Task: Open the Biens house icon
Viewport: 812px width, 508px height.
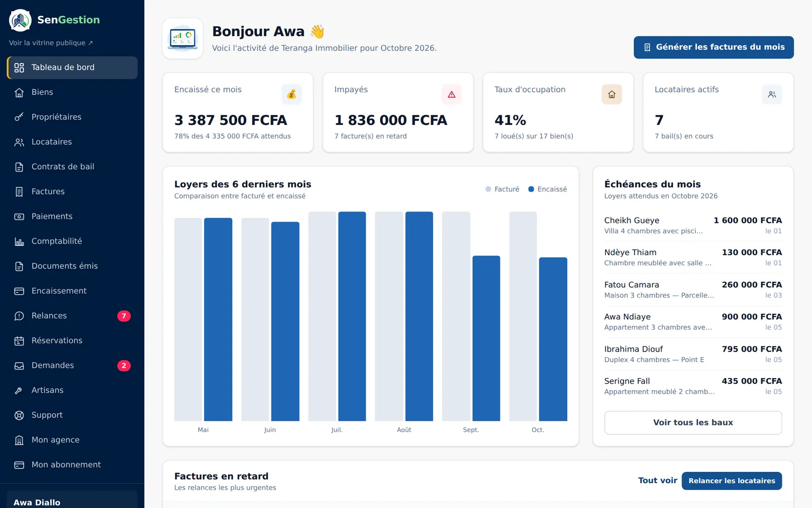Action: 19,92
